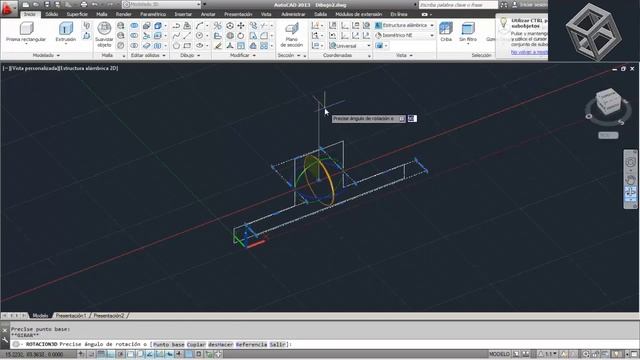Toggle the MODELO space button in status bar
The image size is (640, 360).
[x=499, y=354]
